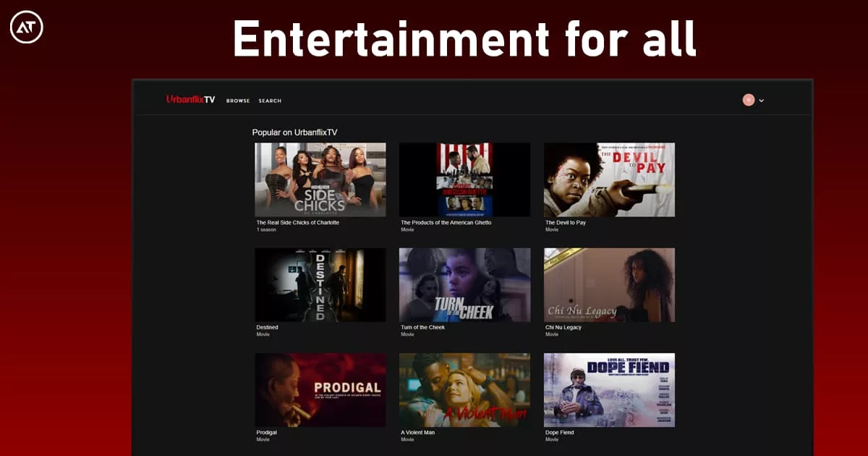Click the 'Destined' title text

coord(268,327)
